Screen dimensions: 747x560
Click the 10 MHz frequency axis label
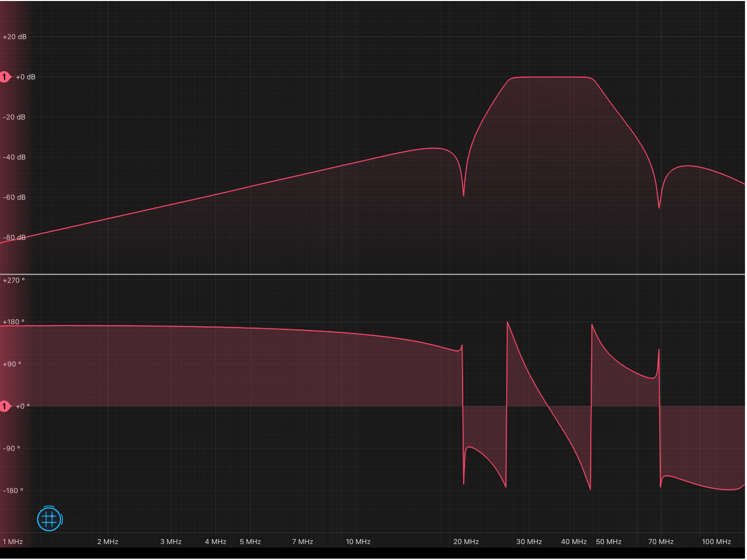(358, 541)
